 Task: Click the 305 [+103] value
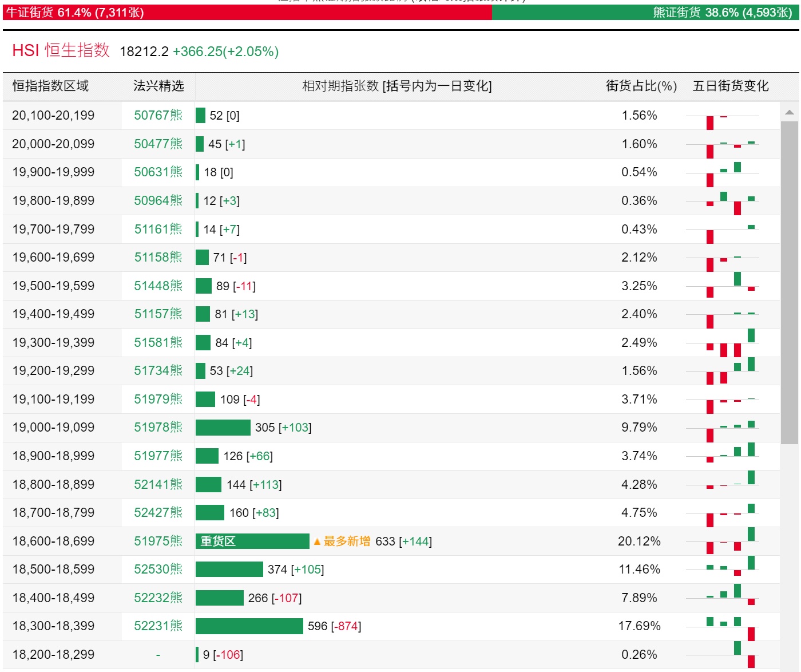[283, 428]
